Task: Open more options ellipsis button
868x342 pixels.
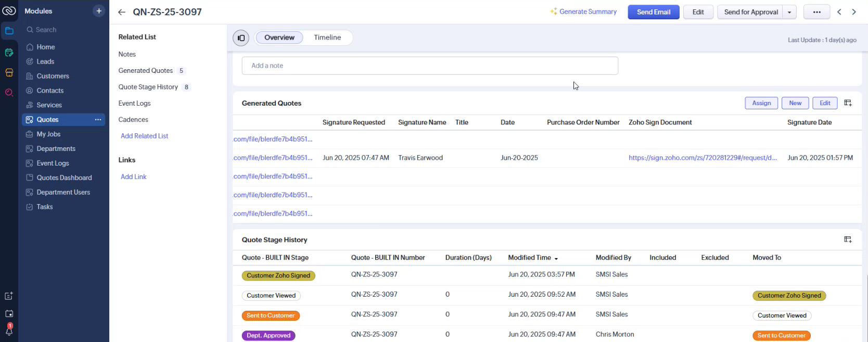Action: pos(816,12)
